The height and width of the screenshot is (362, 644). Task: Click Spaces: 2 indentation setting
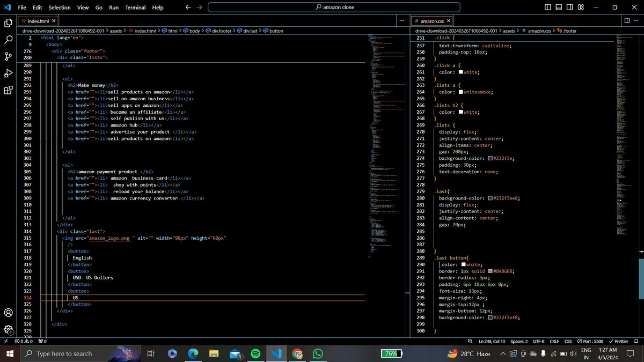coord(518,341)
